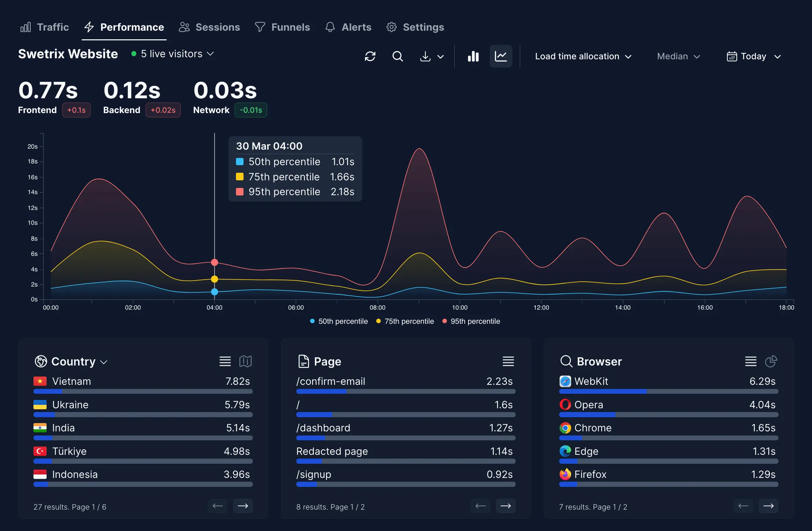Click the Alerts menu item

(x=356, y=26)
